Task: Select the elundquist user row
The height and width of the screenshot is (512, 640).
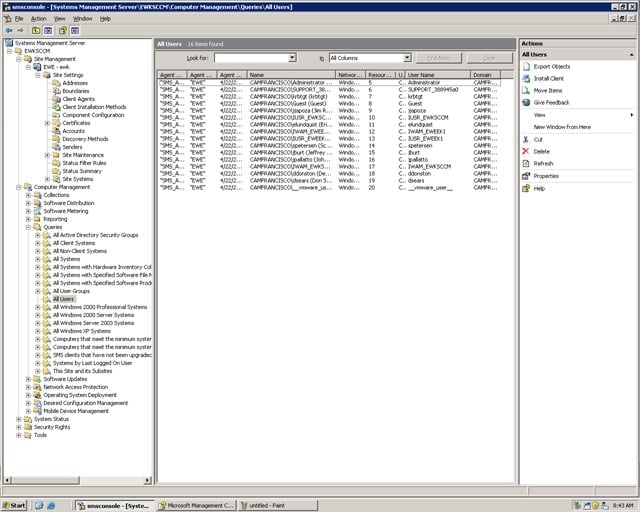Action: pyautogui.click(x=329, y=125)
